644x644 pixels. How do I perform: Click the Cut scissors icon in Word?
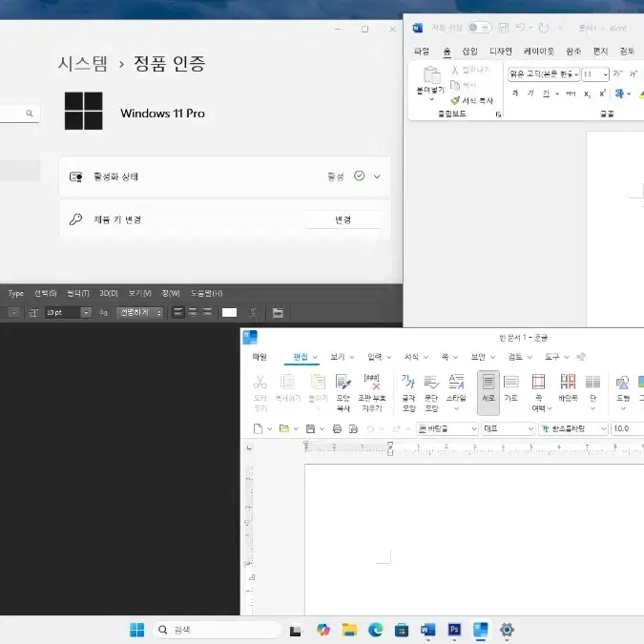455,70
